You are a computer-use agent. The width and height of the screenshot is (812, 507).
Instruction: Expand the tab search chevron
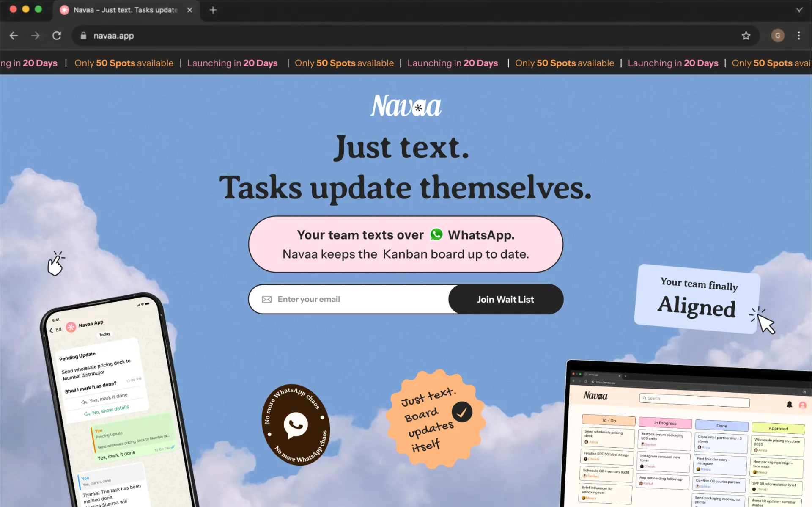point(799,10)
